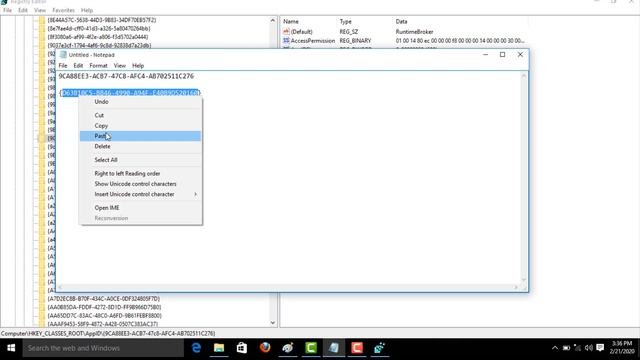Click the Notepad title bar icon
This screenshot has width=640, height=360.
(63, 55)
